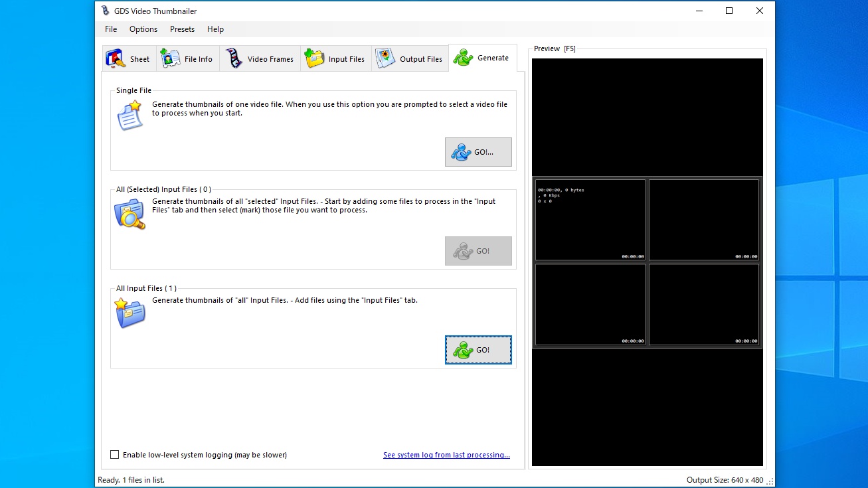Click the 'Output Size: 640 x 480' status text

[725, 479]
